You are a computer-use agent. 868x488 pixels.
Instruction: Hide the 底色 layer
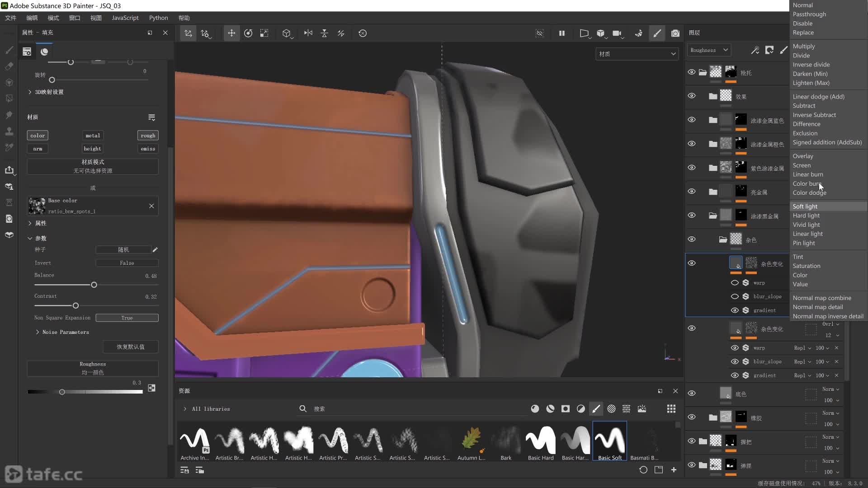692,393
